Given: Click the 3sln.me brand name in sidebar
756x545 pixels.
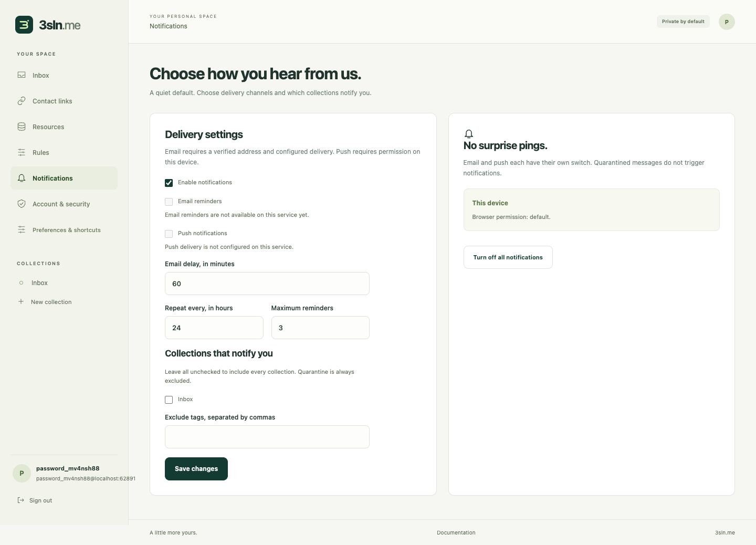Looking at the screenshot, I should (x=60, y=25).
